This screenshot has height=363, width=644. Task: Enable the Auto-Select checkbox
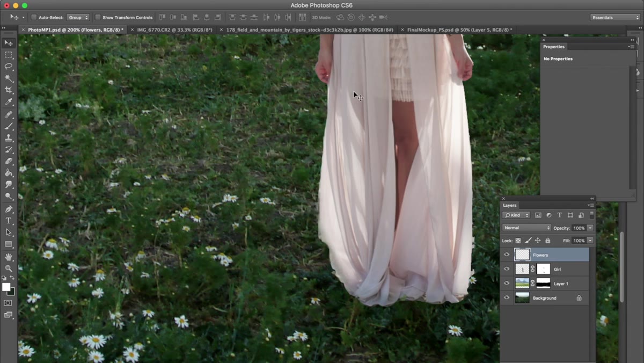click(34, 17)
